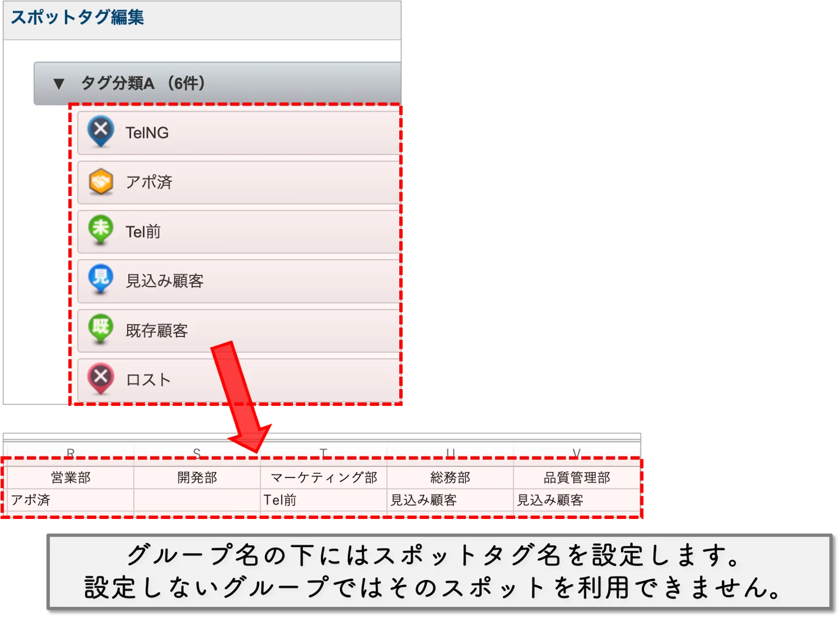Click the 既存顧客 green pin icon
Image resolution: width=840 pixels, height=627 pixels.
pos(101,329)
